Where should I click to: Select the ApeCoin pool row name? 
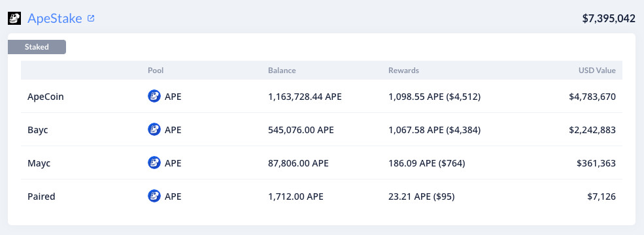(46, 97)
